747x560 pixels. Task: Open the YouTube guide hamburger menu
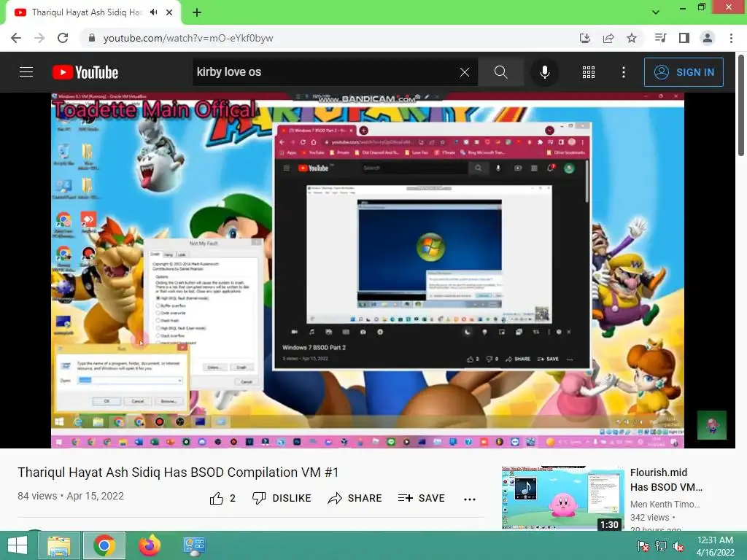pos(26,72)
